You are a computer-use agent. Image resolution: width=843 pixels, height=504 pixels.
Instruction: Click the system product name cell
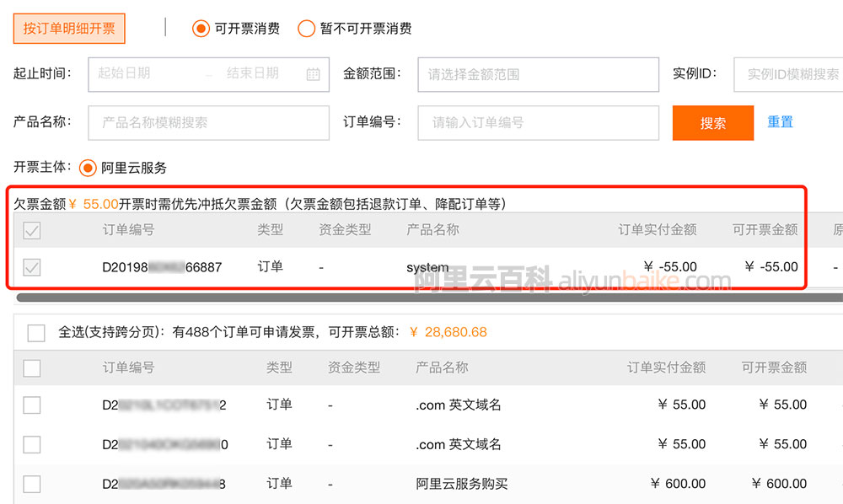[x=427, y=267]
